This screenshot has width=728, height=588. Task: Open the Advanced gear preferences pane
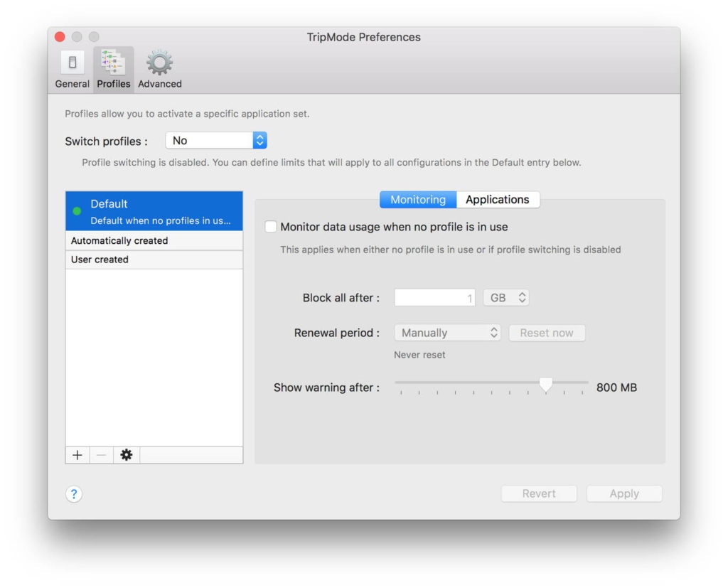pos(160,70)
